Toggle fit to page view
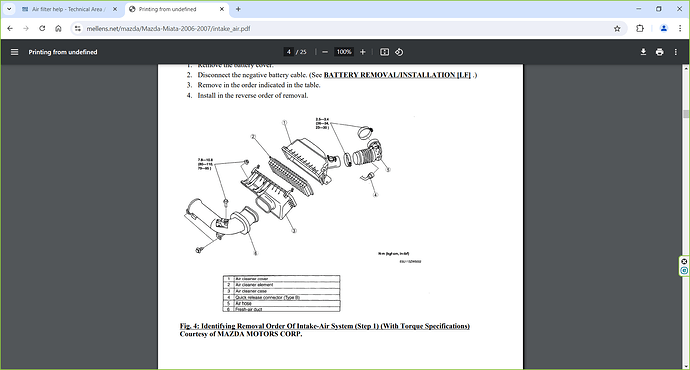This screenshot has height=370, width=690. tap(385, 52)
